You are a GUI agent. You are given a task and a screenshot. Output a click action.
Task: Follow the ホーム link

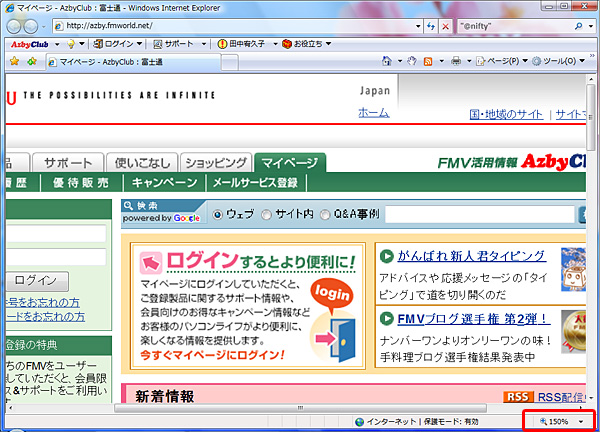(374, 112)
